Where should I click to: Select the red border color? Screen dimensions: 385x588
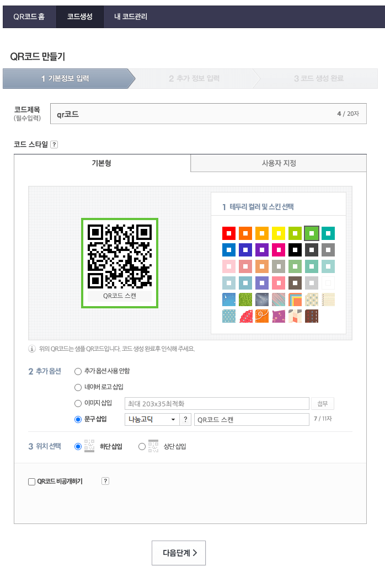(229, 233)
